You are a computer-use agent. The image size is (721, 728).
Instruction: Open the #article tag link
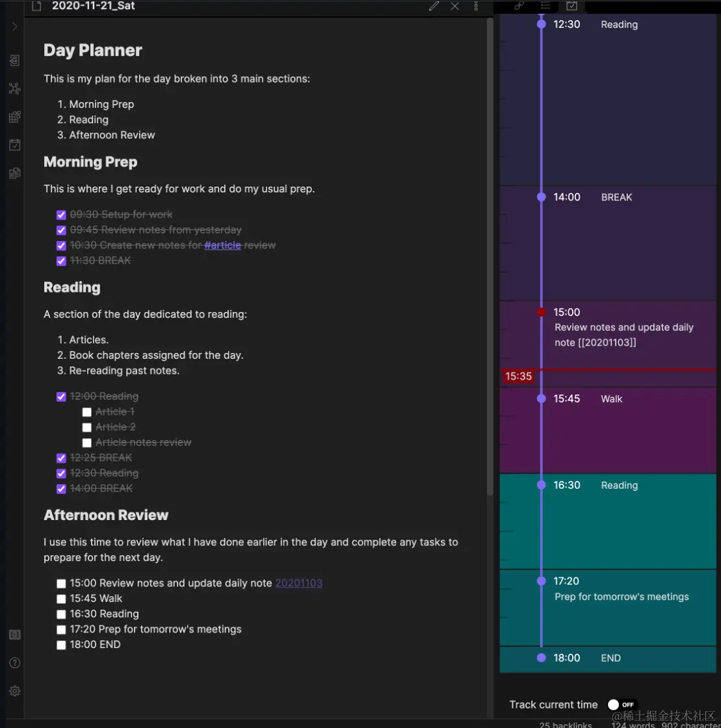(x=222, y=245)
